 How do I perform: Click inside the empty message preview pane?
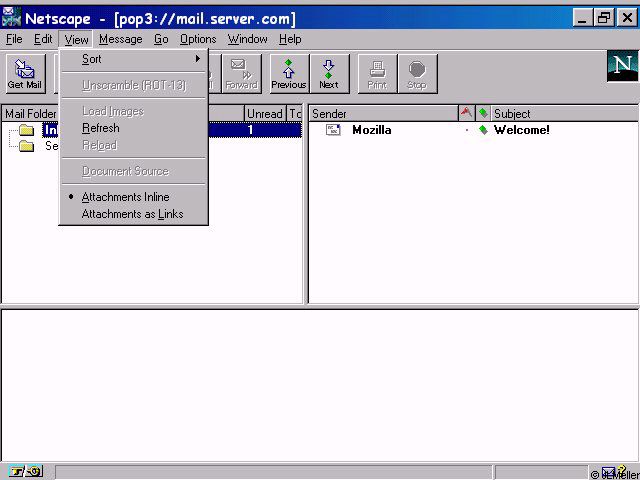pyautogui.click(x=320, y=385)
